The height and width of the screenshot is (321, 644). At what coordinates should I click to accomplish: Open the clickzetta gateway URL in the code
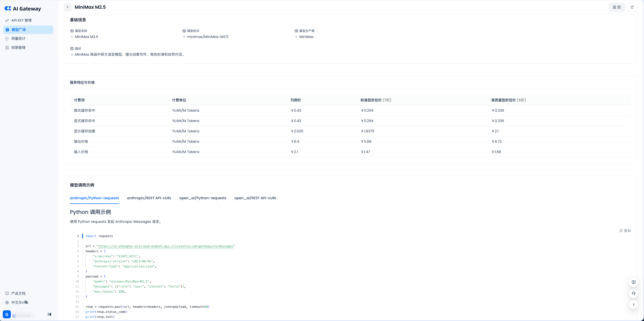[x=166, y=246]
